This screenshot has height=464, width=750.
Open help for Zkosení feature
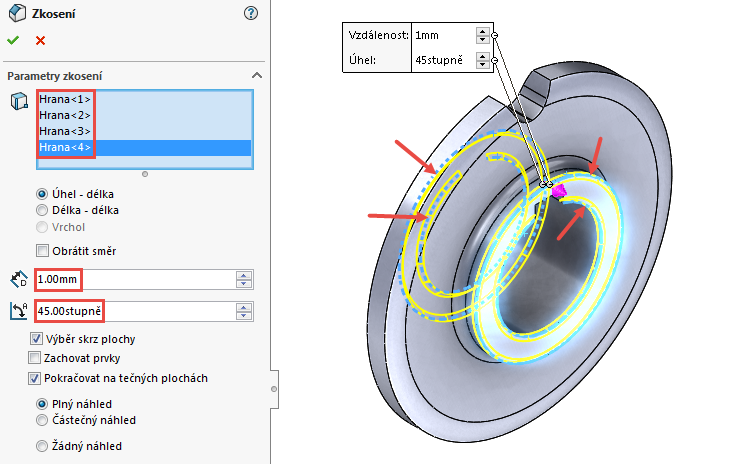tap(251, 13)
